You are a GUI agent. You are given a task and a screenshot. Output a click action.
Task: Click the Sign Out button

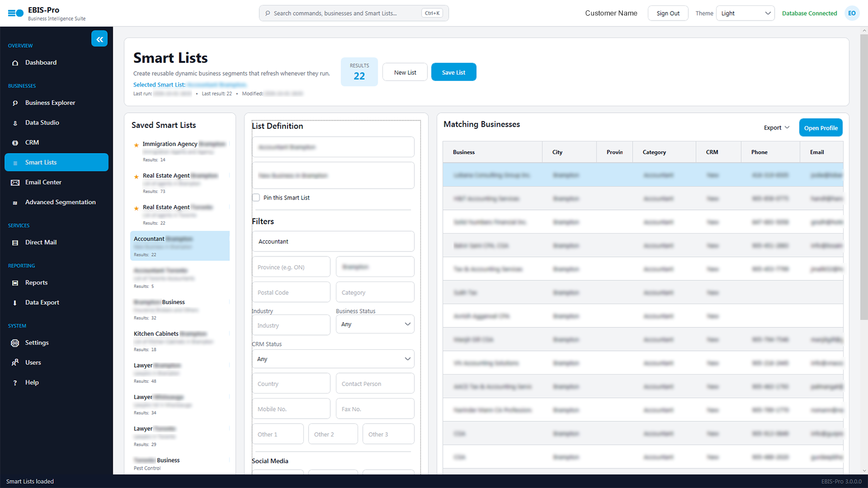pos(668,14)
